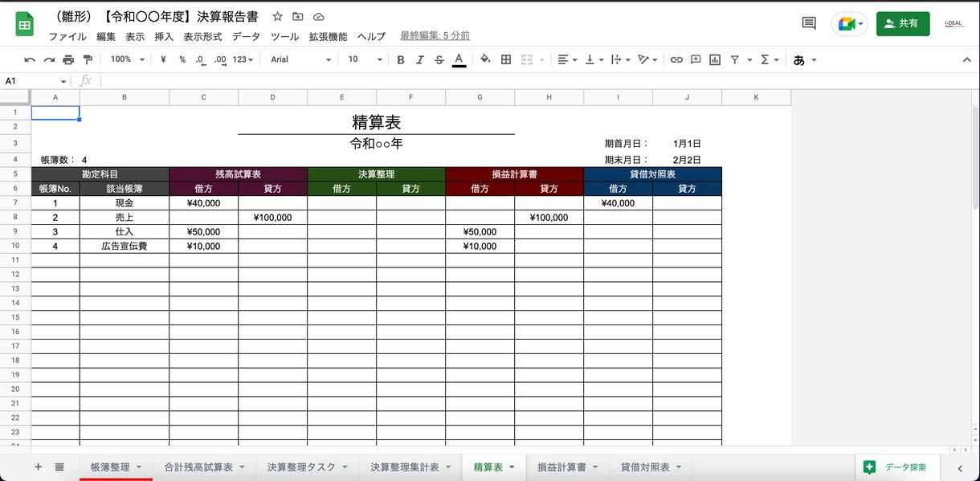The width and height of the screenshot is (980, 481).
Task: Go to the Sheets home logo
Action: click(24, 24)
